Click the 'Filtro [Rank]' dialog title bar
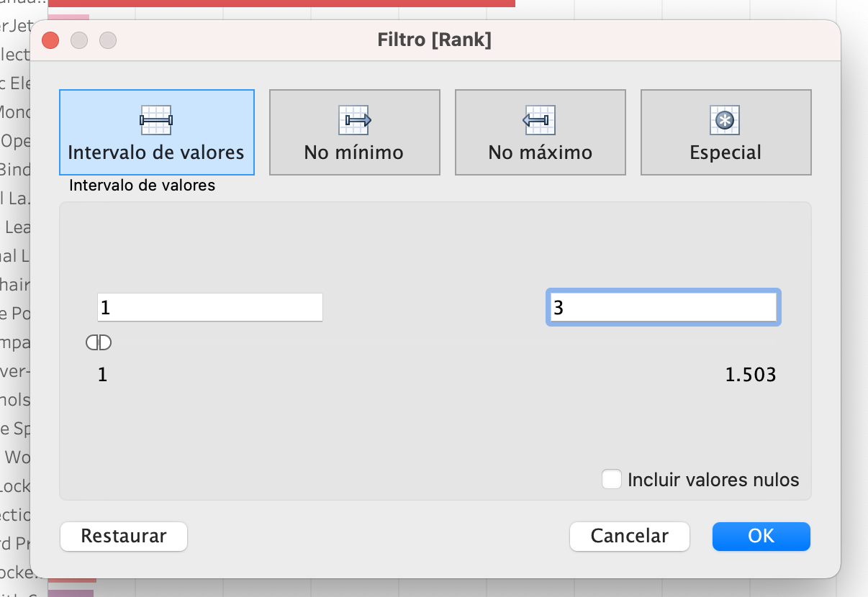 coord(434,40)
